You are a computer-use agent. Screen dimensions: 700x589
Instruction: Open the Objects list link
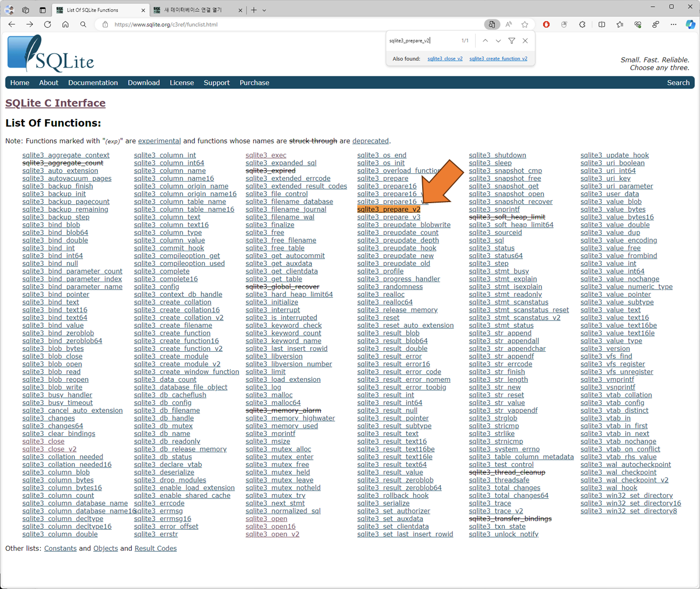[106, 549]
